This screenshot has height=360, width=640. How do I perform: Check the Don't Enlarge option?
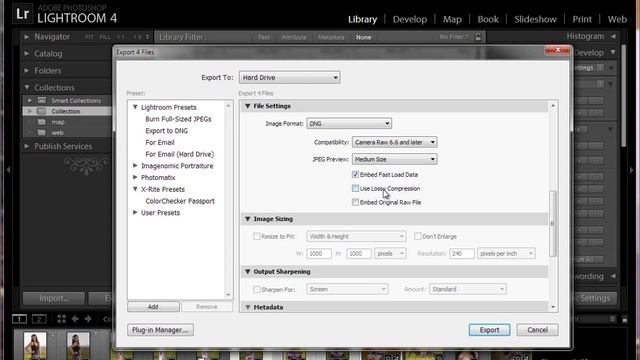pos(418,236)
